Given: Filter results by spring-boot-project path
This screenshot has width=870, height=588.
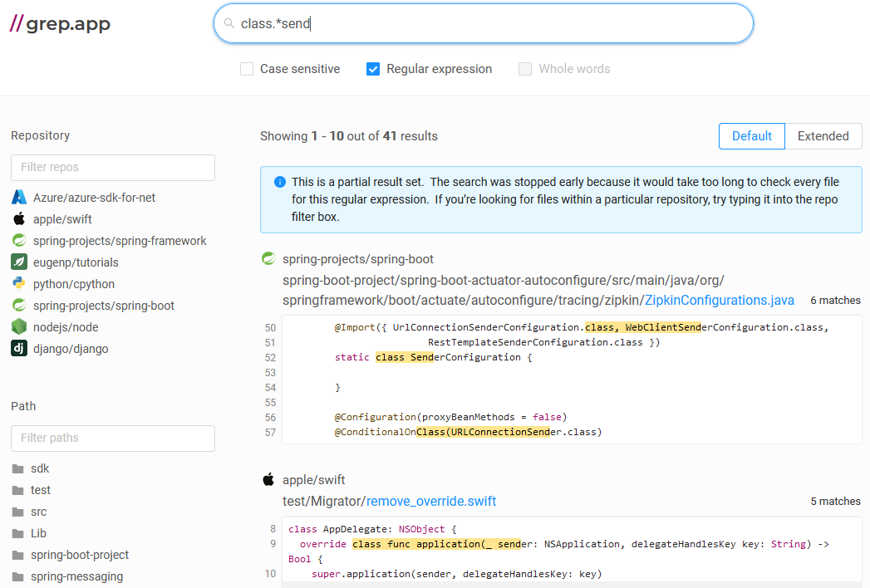Looking at the screenshot, I should coord(80,556).
